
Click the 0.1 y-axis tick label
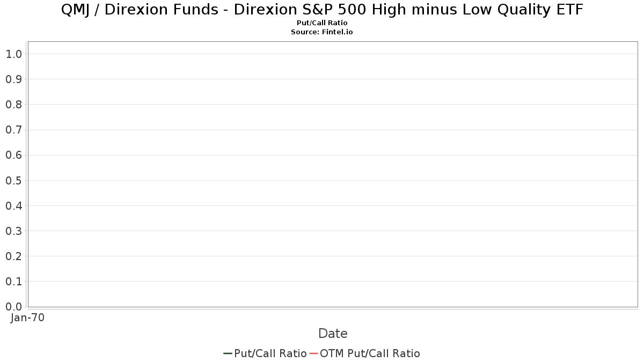13,282
